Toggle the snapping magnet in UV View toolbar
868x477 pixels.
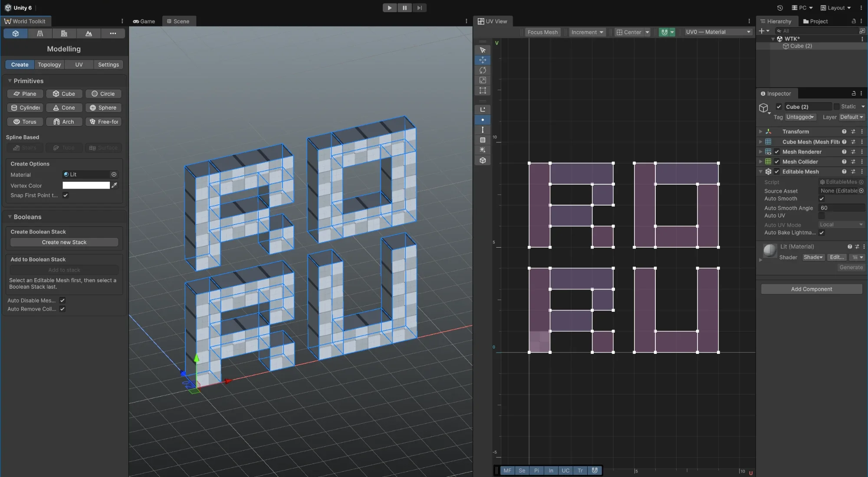(664, 32)
